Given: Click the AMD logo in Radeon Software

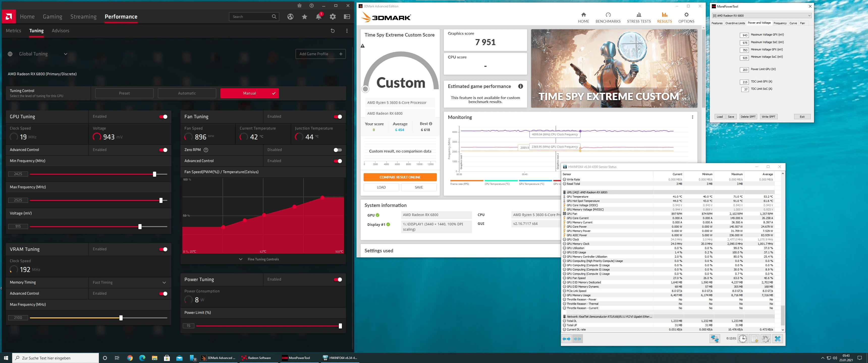Looking at the screenshot, I should click(9, 16).
